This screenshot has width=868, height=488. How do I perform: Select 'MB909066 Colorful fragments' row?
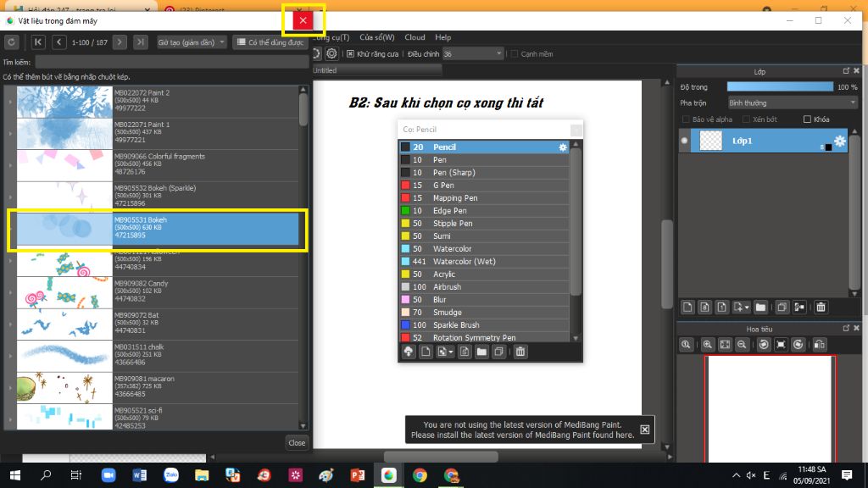[x=157, y=165]
